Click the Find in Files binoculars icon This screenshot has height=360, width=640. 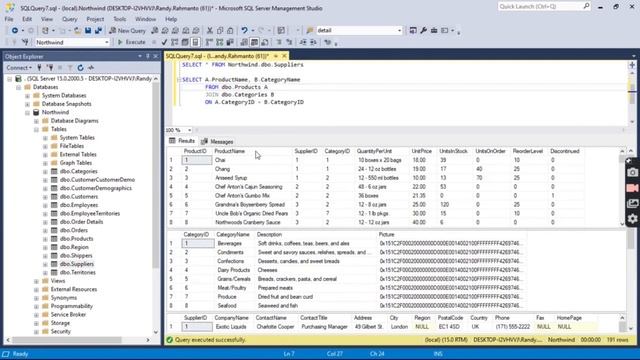[310, 31]
